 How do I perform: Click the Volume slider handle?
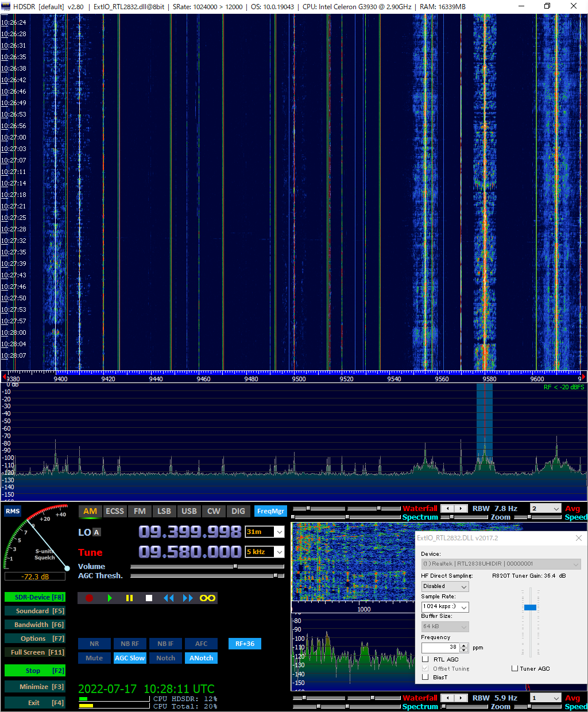235,567
